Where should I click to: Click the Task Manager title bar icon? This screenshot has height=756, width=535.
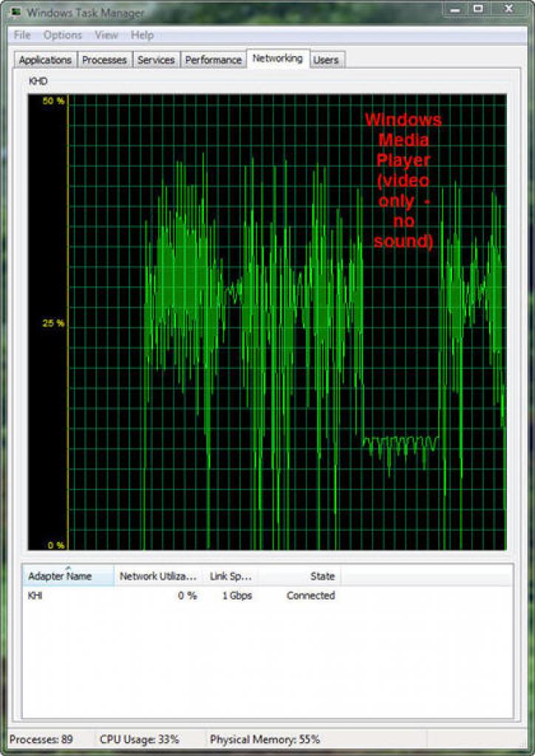[16, 13]
